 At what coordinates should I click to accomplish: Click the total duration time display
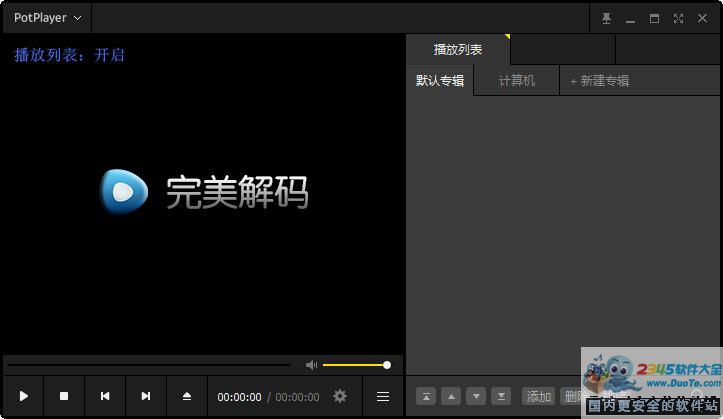pos(297,397)
